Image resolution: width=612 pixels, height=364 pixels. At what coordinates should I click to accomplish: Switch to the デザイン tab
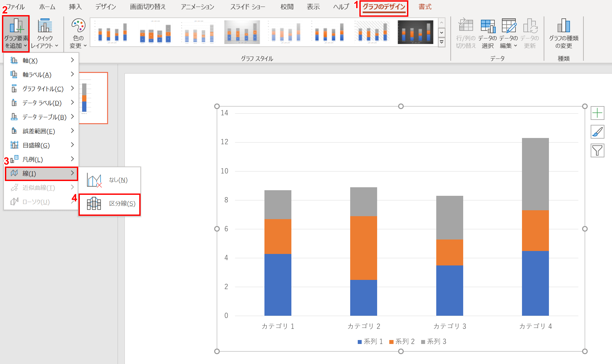pyautogui.click(x=105, y=7)
